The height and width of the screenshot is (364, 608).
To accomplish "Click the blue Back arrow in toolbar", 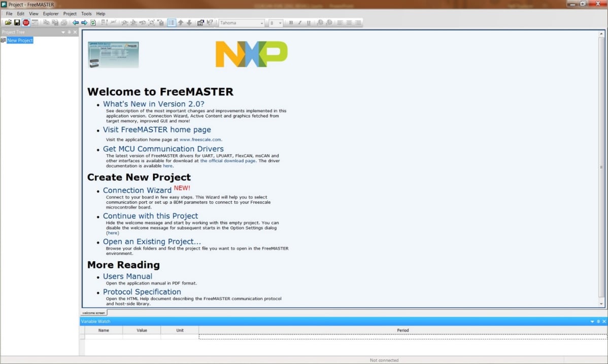I will coord(76,23).
